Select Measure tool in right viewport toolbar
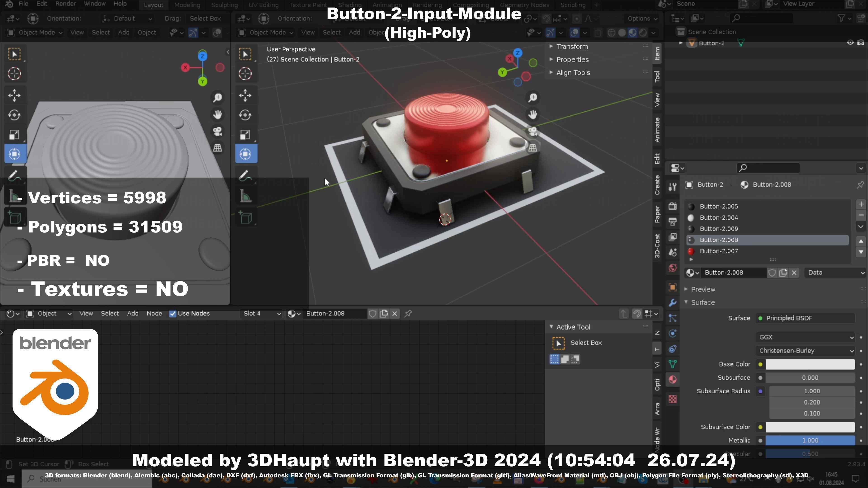This screenshot has width=868, height=488. pos(246,196)
